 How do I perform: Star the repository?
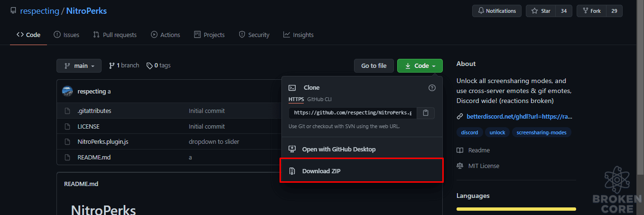coord(541,11)
